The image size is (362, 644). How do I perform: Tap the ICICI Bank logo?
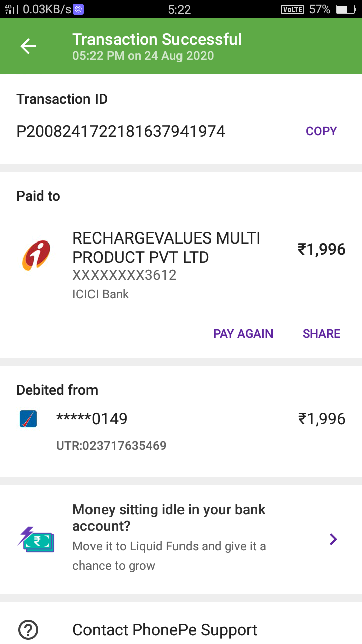tap(36, 256)
